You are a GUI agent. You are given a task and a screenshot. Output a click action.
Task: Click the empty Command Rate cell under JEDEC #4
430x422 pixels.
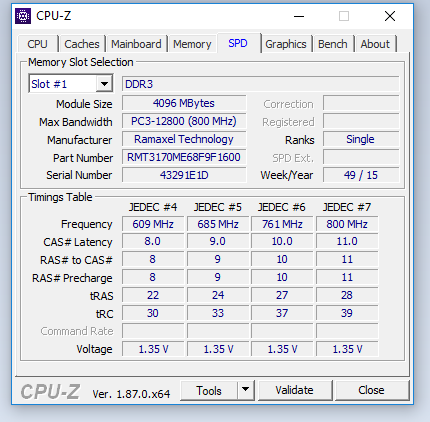coord(153,331)
